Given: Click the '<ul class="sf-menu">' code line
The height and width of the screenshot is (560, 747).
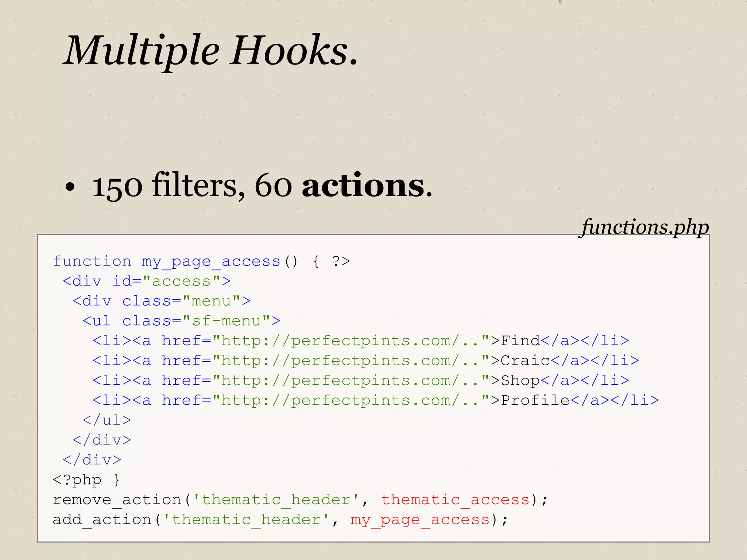Looking at the screenshot, I should pos(182,321).
